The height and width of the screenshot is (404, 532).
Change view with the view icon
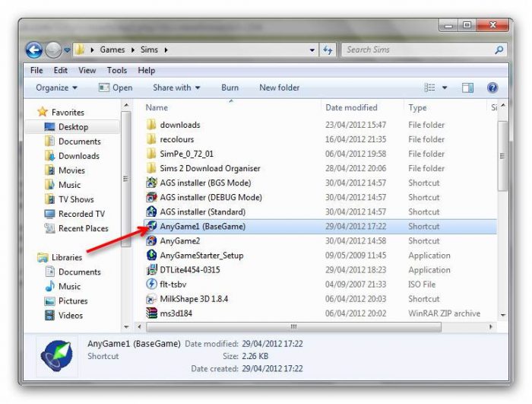coord(429,87)
